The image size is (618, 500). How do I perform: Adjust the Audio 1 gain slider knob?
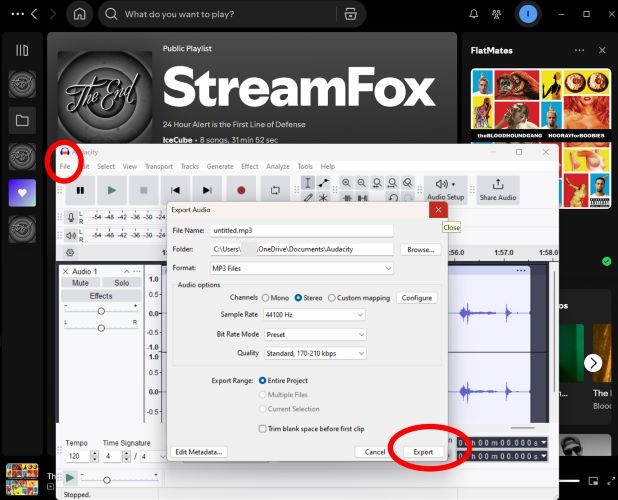pyautogui.click(x=101, y=311)
